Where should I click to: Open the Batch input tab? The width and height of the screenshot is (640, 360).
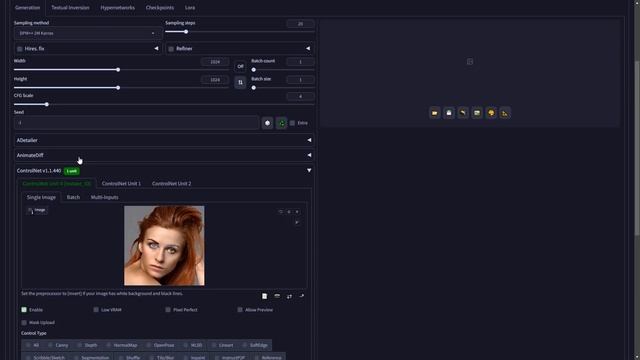pos(73,197)
